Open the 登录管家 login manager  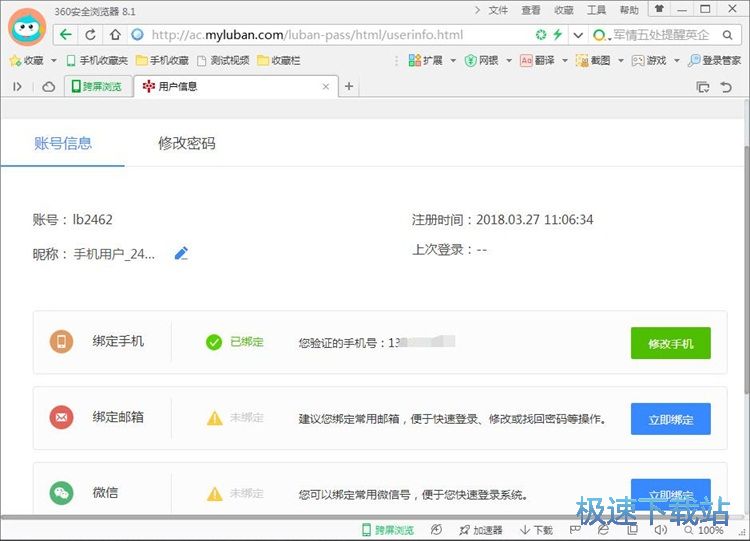click(x=714, y=60)
